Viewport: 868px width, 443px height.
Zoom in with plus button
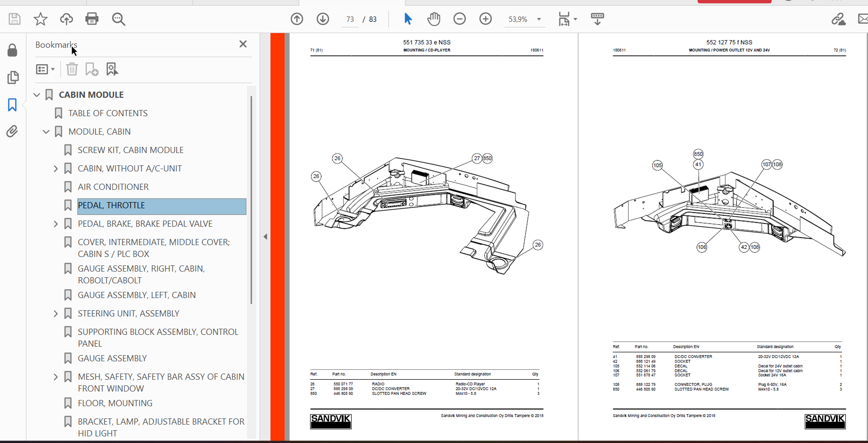click(x=485, y=19)
